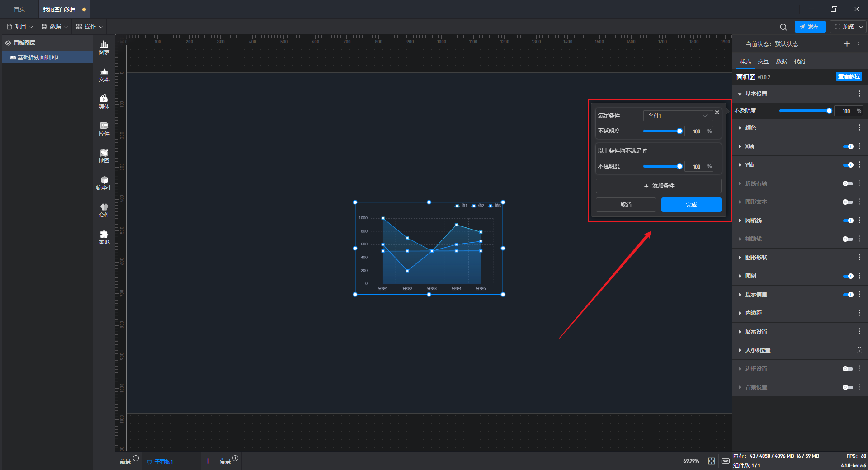Image resolution: width=868 pixels, height=470 pixels.
Task: Toggle the size lock icon for 大小&位置
Action: pos(859,350)
